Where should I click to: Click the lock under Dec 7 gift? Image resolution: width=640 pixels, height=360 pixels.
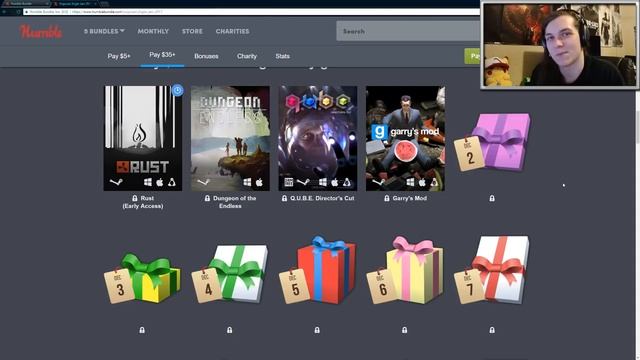[492, 330]
